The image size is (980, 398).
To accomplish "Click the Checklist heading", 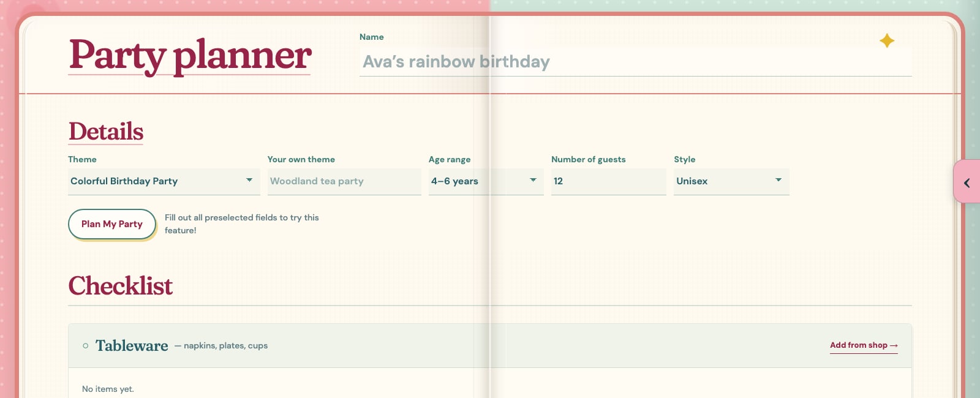I will tap(121, 286).
